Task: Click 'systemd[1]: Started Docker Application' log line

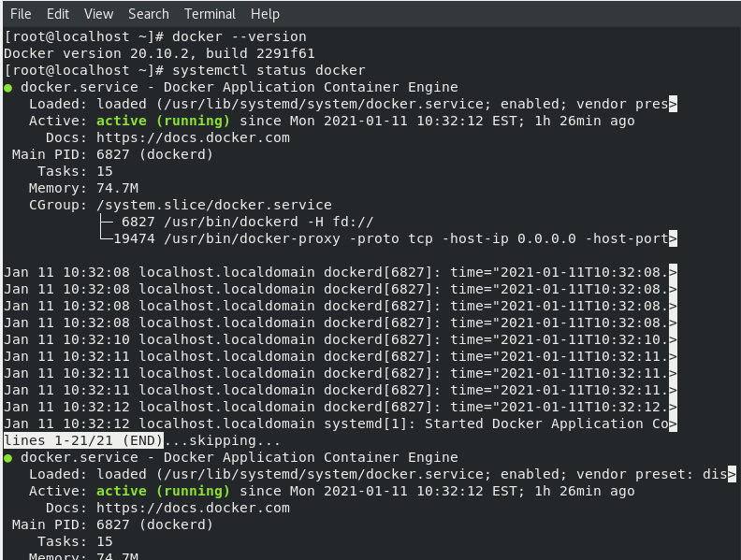Action: pos(341,424)
